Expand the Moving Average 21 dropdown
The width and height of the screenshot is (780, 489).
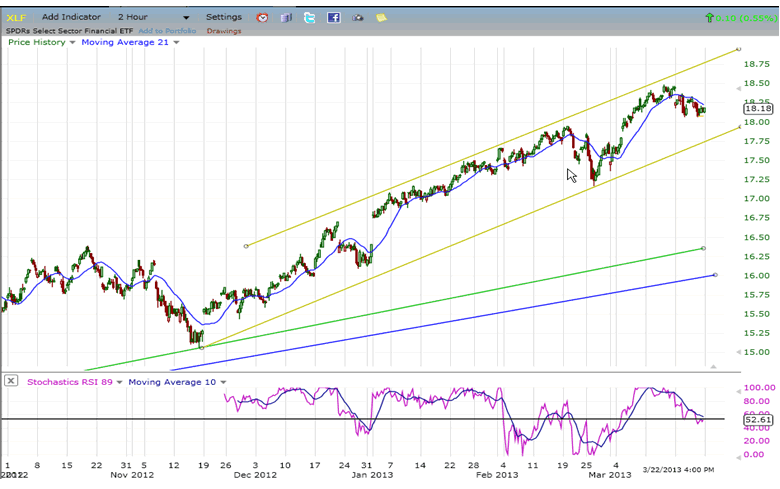tap(176, 42)
